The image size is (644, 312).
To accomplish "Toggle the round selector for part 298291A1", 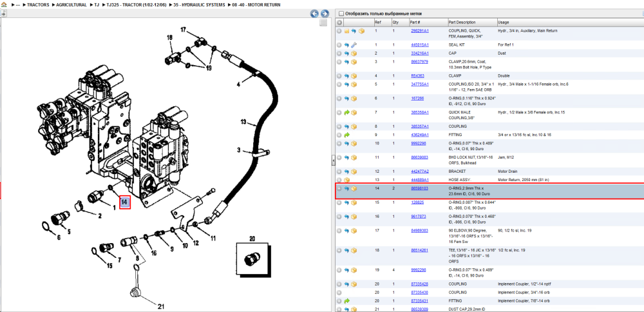I will click(339, 31).
